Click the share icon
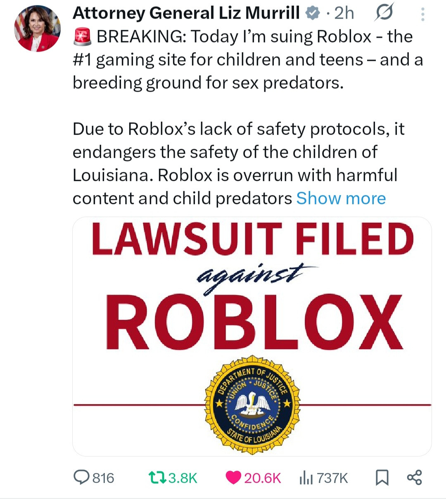 [415, 478]
